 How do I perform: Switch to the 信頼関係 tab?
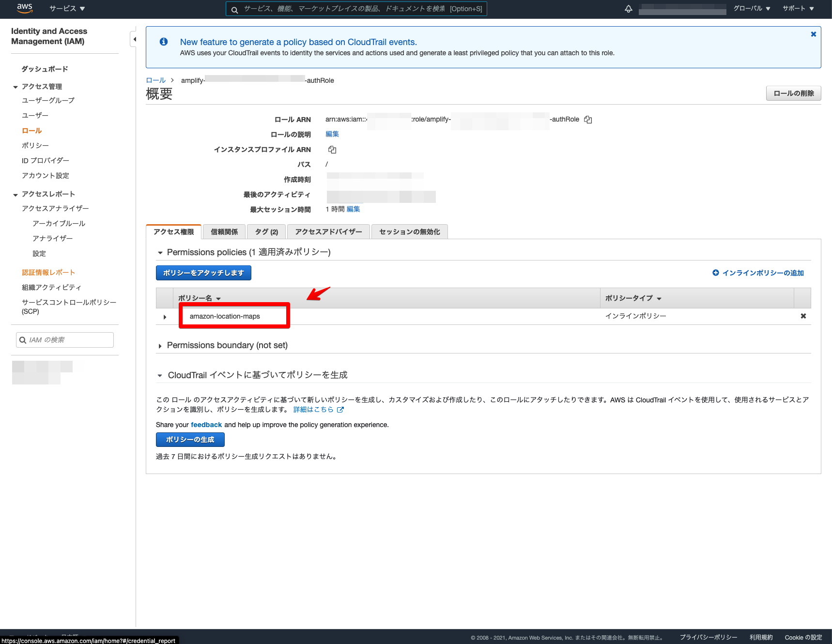(224, 231)
